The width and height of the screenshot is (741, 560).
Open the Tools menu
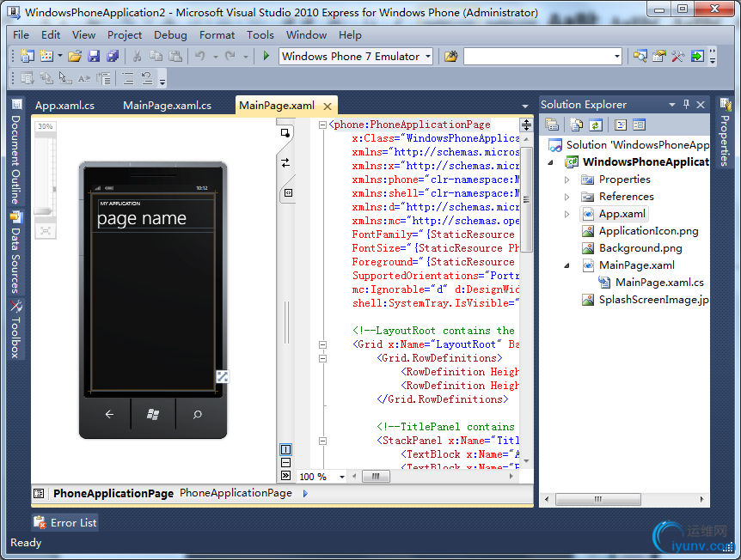click(260, 35)
